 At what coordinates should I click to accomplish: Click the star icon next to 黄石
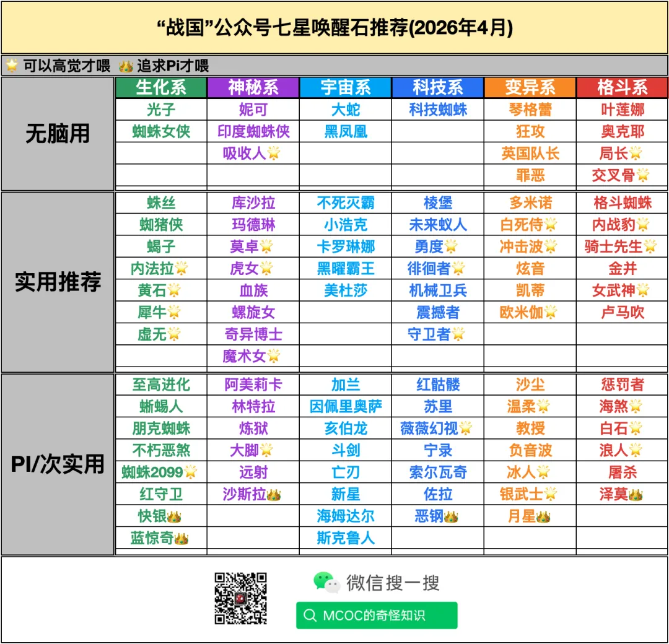(174, 290)
